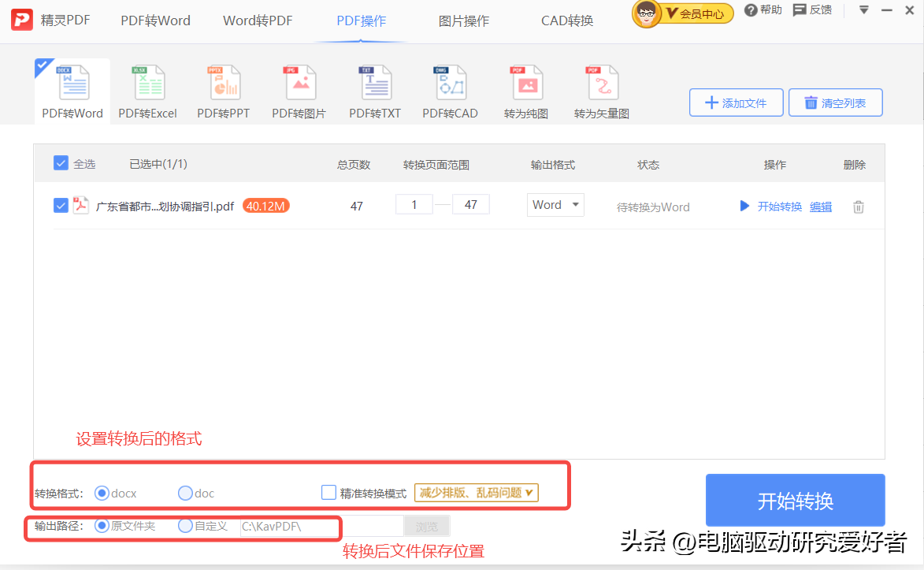
Task: Click the user avatar icon
Action: (647, 13)
